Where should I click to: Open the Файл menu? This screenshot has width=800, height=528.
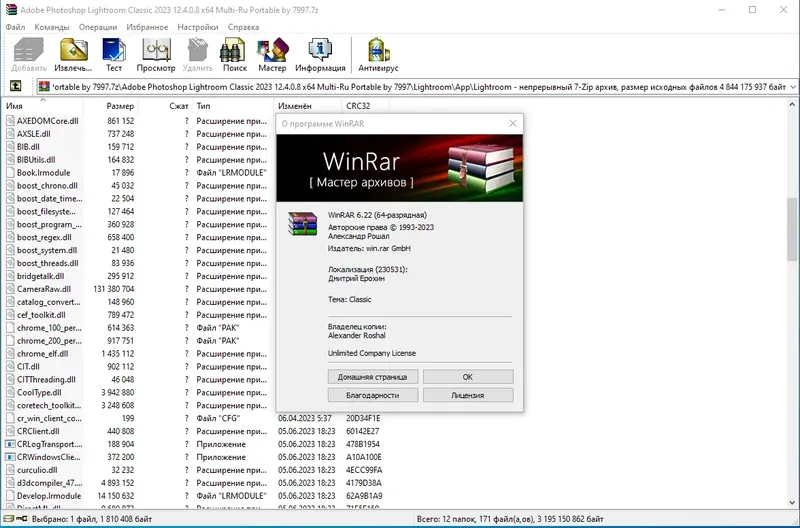click(x=15, y=27)
